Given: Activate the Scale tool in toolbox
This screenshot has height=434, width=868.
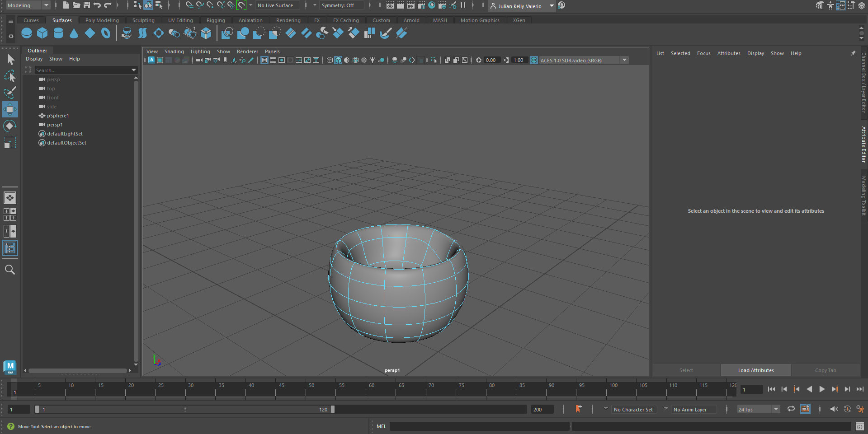Looking at the screenshot, I should click(x=10, y=143).
